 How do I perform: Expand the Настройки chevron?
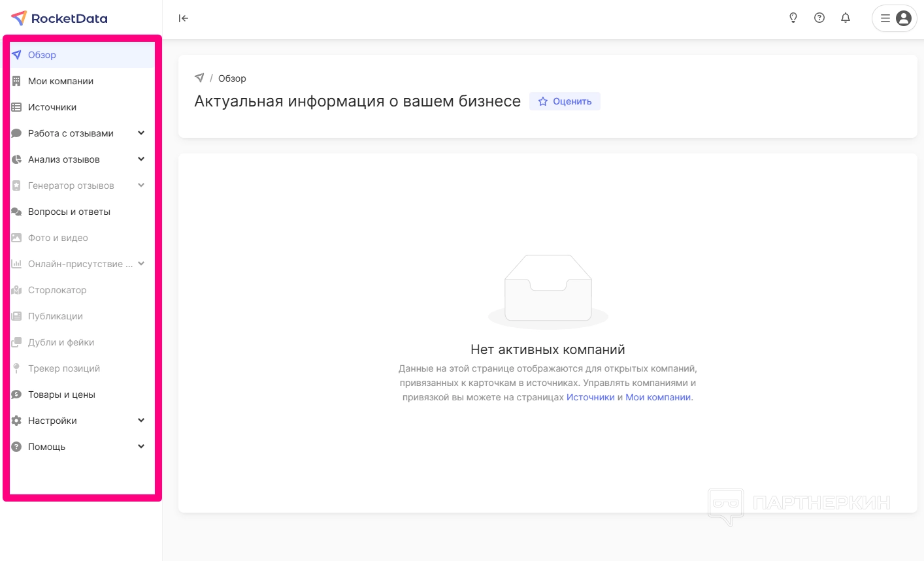click(141, 421)
